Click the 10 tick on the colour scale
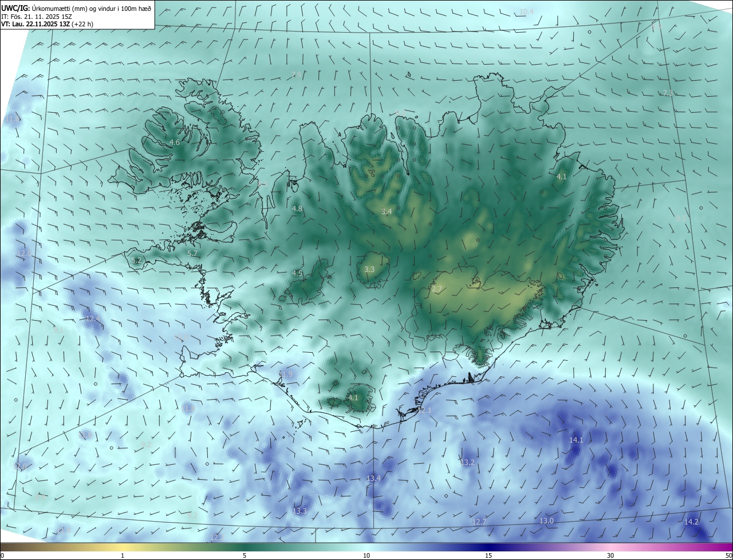Screen dimensions: 733x560 click(366, 555)
